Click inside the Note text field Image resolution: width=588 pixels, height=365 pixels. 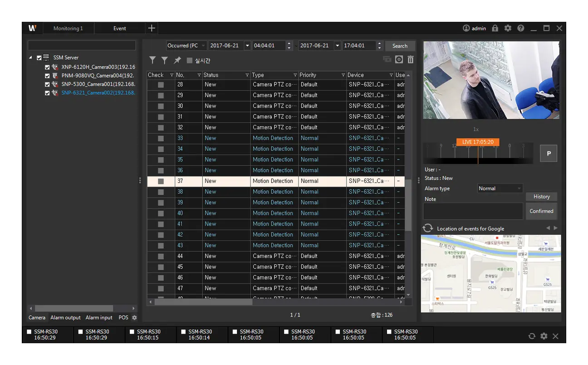tap(473, 212)
